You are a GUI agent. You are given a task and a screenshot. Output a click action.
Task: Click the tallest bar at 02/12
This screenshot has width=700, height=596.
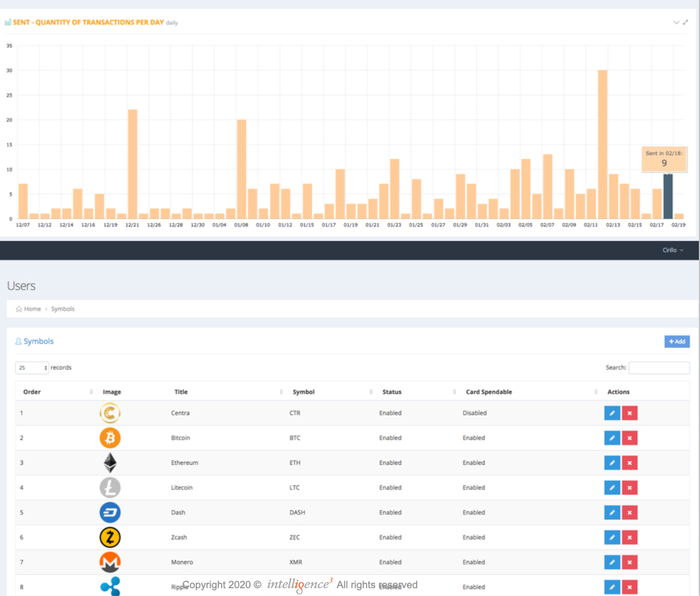pyautogui.click(x=602, y=145)
